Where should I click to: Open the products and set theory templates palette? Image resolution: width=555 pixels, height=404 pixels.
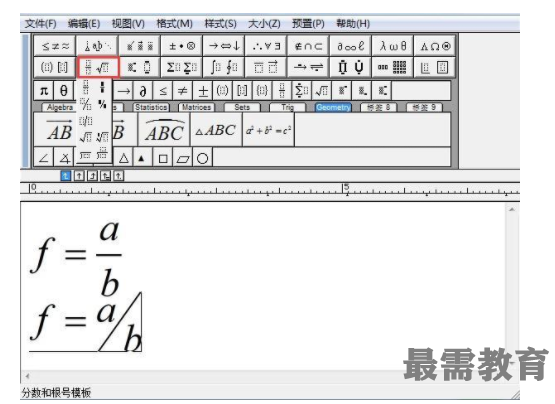tap(350, 67)
